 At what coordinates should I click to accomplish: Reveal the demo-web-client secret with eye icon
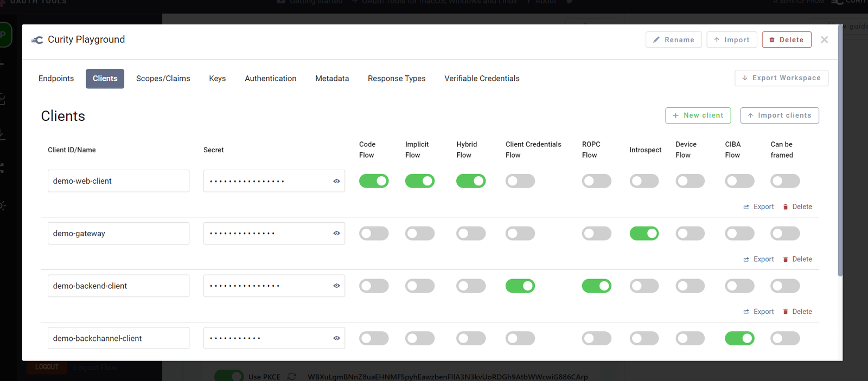click(336, 181)
